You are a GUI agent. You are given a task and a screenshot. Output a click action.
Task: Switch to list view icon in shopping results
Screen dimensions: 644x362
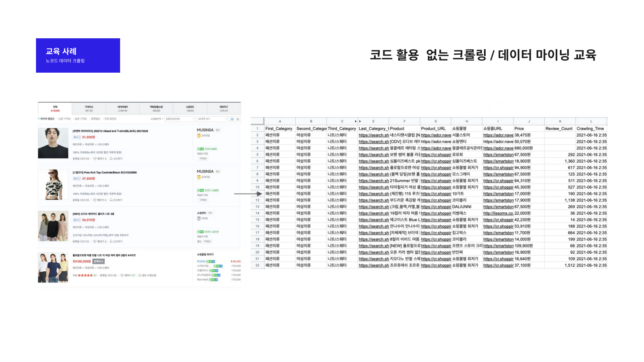(232, 119)
